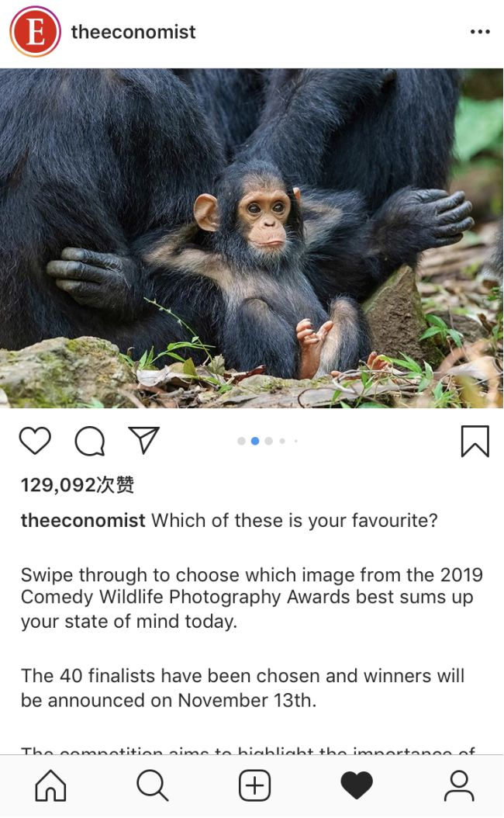504x818 pixels.
Task: Tap the fourth small carousel dot
Action: point(282,441)
